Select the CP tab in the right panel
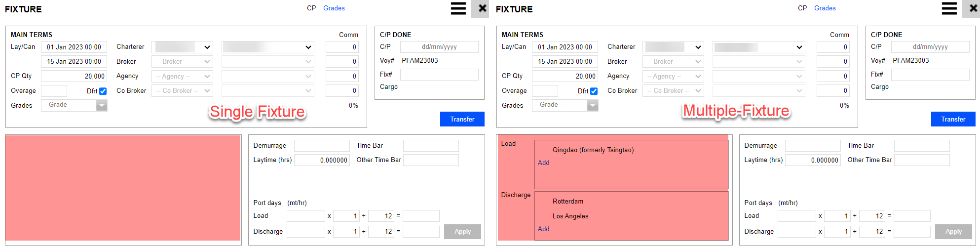 click(x=802, y=8)
